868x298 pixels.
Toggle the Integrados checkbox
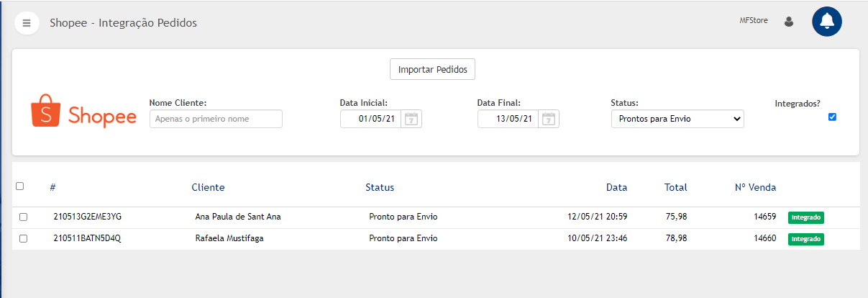[x=832, y=117]
